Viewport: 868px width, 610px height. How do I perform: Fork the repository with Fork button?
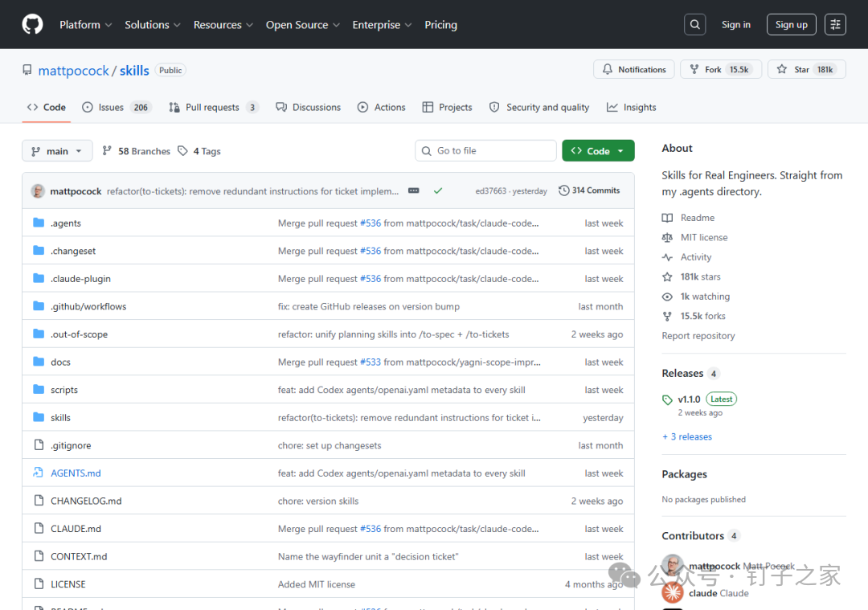pyautogui.click(x=721, y=69)
